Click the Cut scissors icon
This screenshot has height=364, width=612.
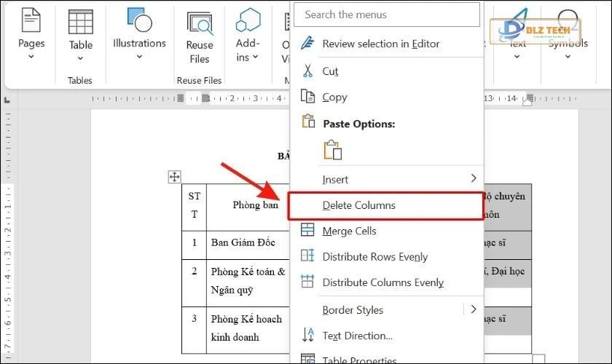click(x=308, y=71)
